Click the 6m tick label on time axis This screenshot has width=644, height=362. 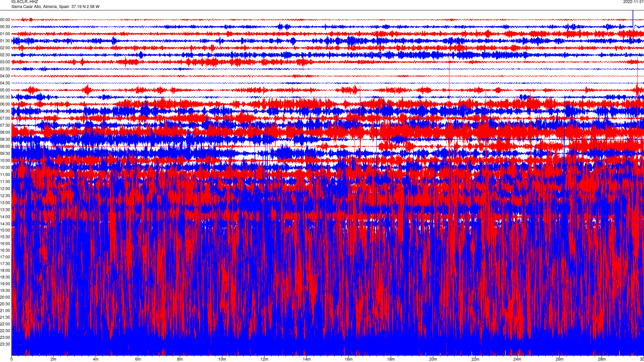pyautogui.click(x=138, y=359)
